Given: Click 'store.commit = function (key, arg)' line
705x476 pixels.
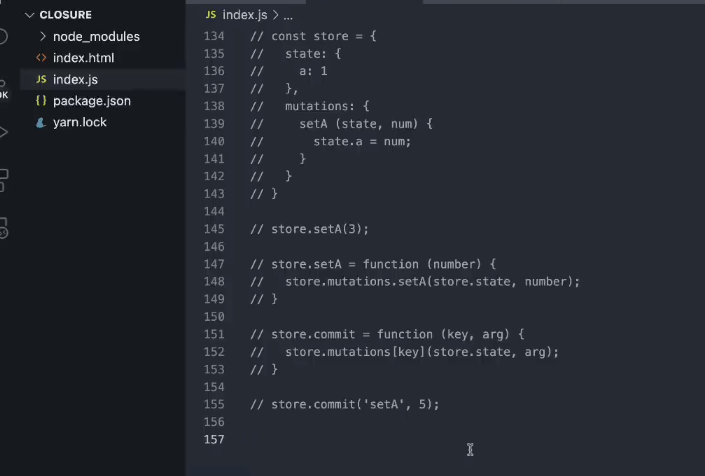Looking at the screenshot, I should click(x=387, y=334).
